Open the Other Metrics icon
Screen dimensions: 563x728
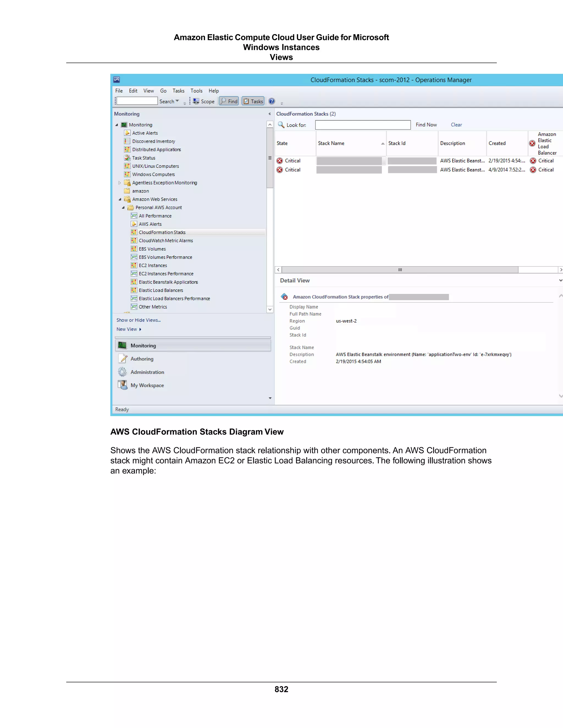(134, 307)
